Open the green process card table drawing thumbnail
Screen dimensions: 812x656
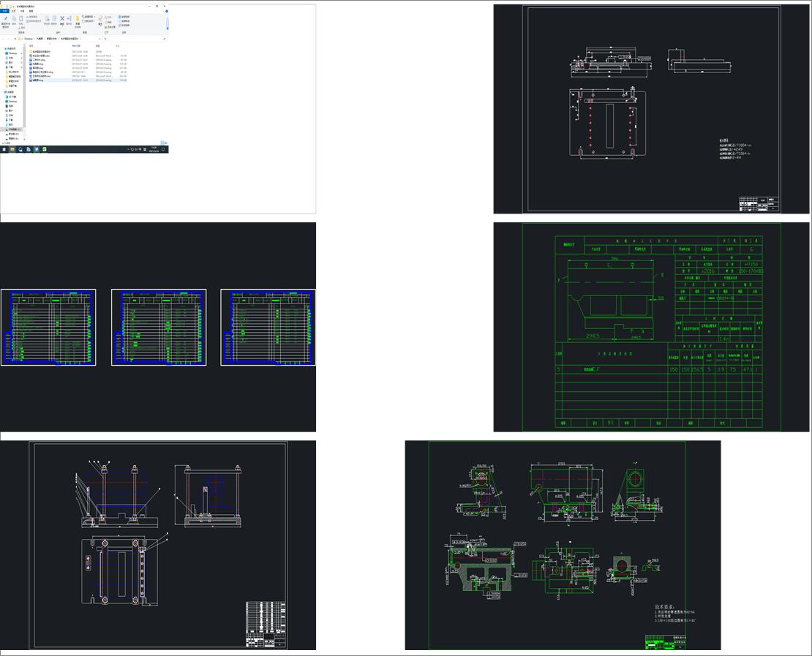tap(651, 327)
